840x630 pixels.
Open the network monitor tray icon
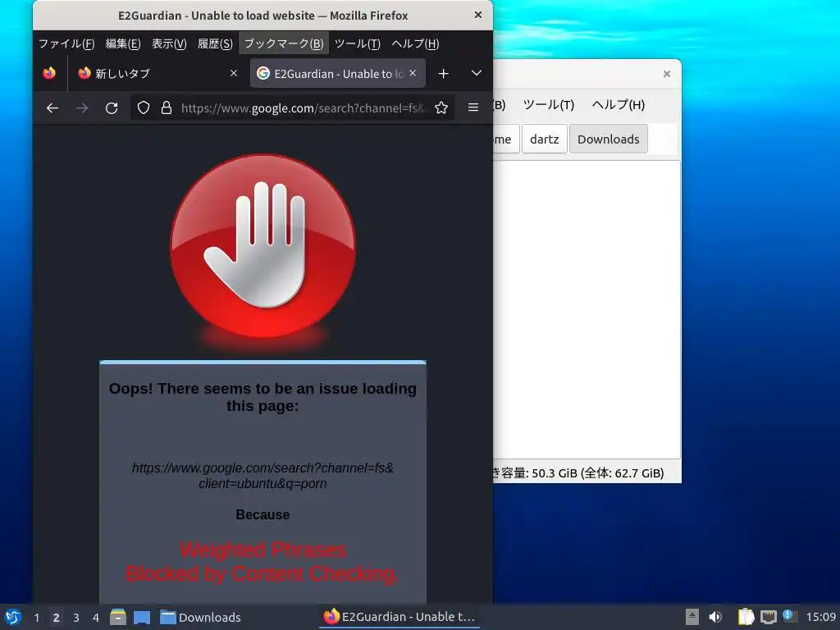(769, 617)
